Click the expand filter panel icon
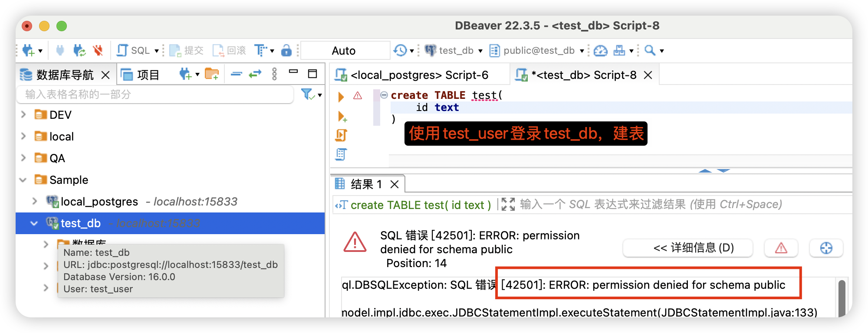The width and height of the screenshot is (868, 333). pos(508,204)
